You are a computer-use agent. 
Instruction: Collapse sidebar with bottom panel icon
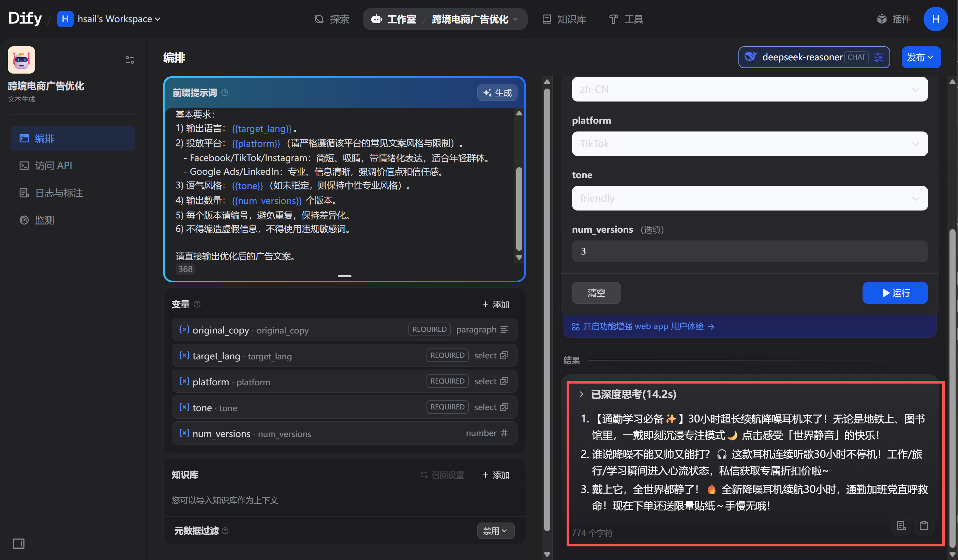19,543
